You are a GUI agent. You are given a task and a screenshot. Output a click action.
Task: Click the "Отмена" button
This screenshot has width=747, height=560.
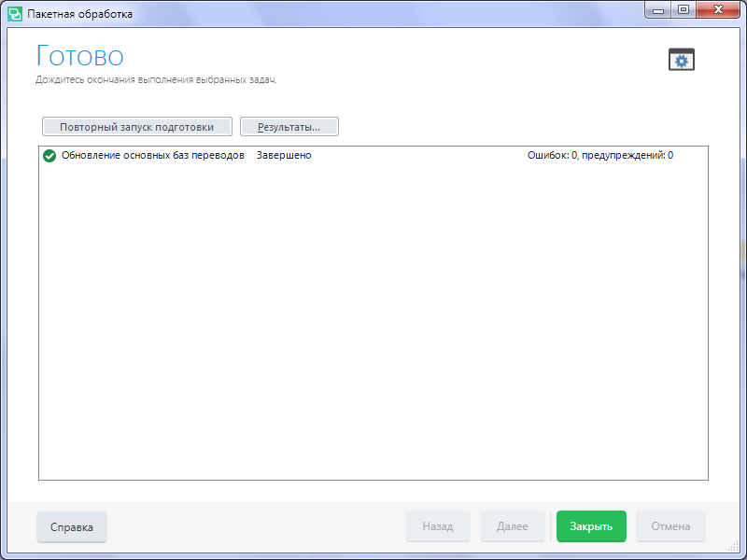tap(670, 526)
